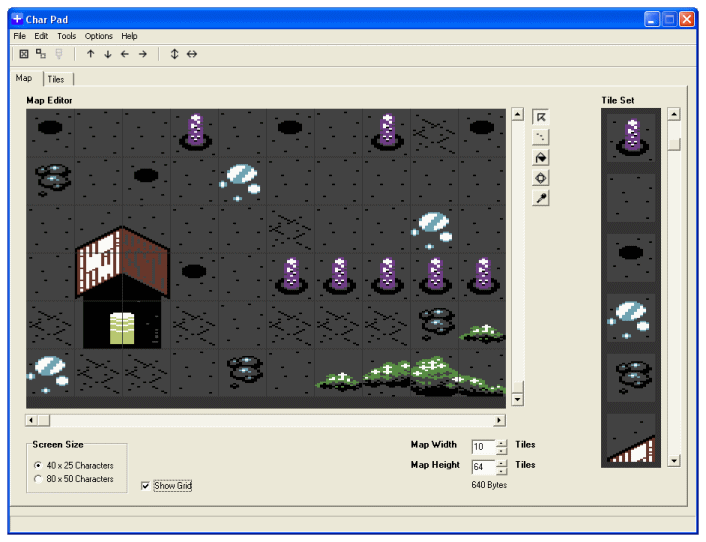
Task: Click the Map Height input field
Action: pyautogui.click(x=484, y=467)
